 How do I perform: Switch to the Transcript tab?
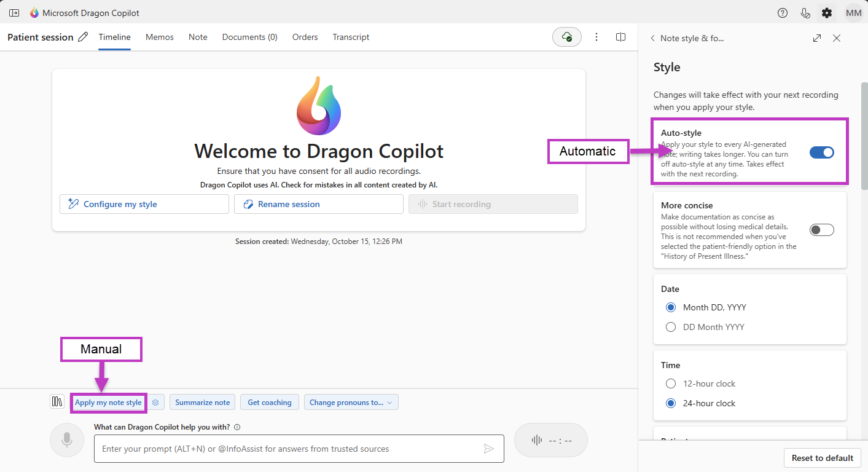click(351, 37)
